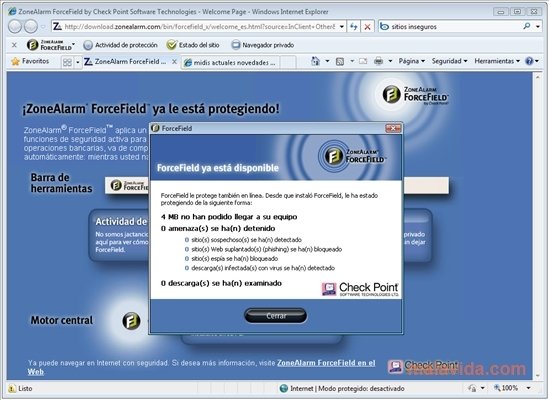Screen dimensions: 549x400
Task: Click the browser Forward button
Action: pyautogui.click(x=31, y=27)
